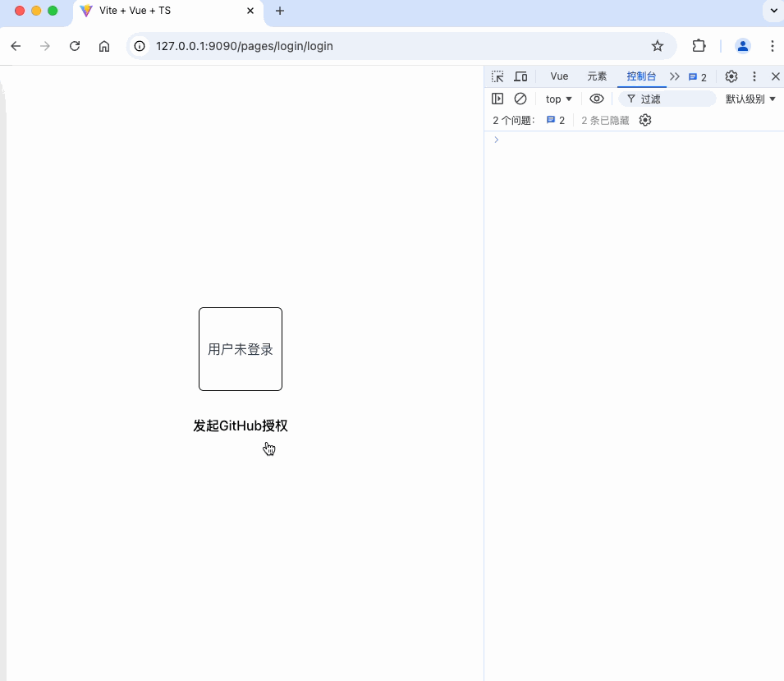
Task: Open the browser extensions puzzle icon
Action: 699,46
